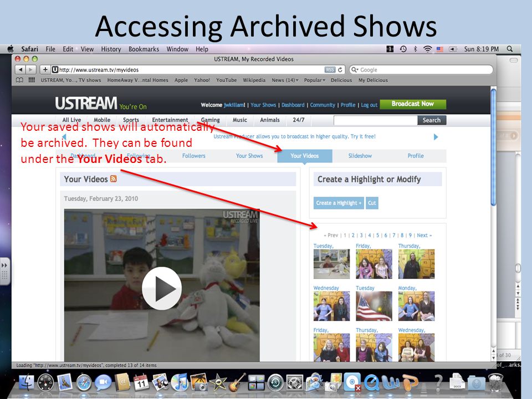Open Time Machine from the Dock
The width and height of the screenshot is (532, 399).
pyautogui.click(x=275, y=383)
